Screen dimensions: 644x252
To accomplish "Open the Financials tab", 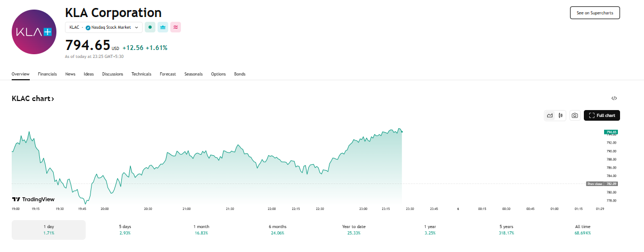I will click(47, 74).
